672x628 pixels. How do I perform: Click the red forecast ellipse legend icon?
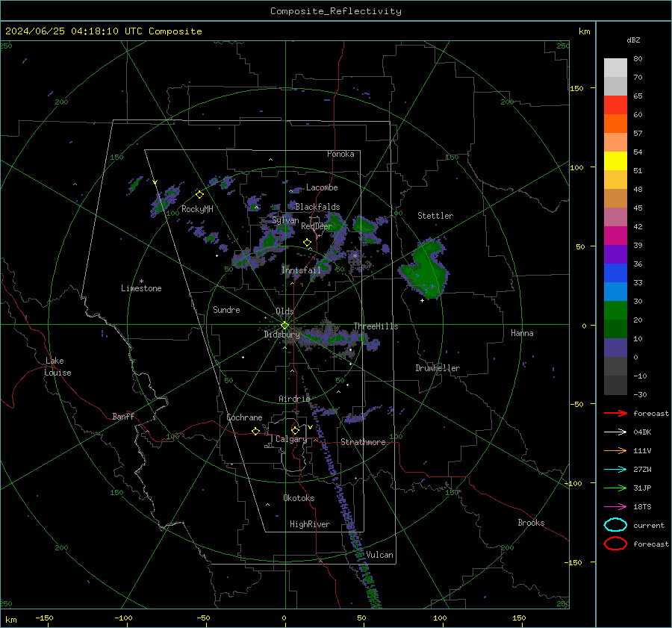(615, 544)
